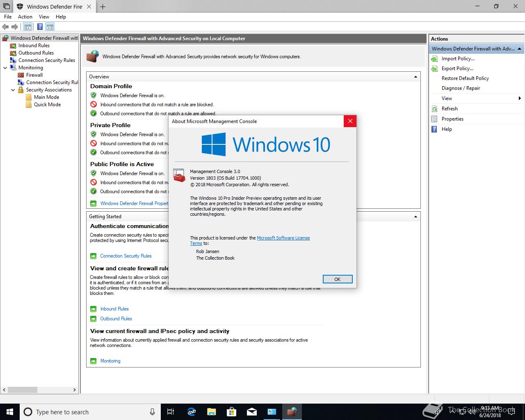The image size is (525, 420).
Task: Open the Inbound Rules link
Action: click(114, 309)
